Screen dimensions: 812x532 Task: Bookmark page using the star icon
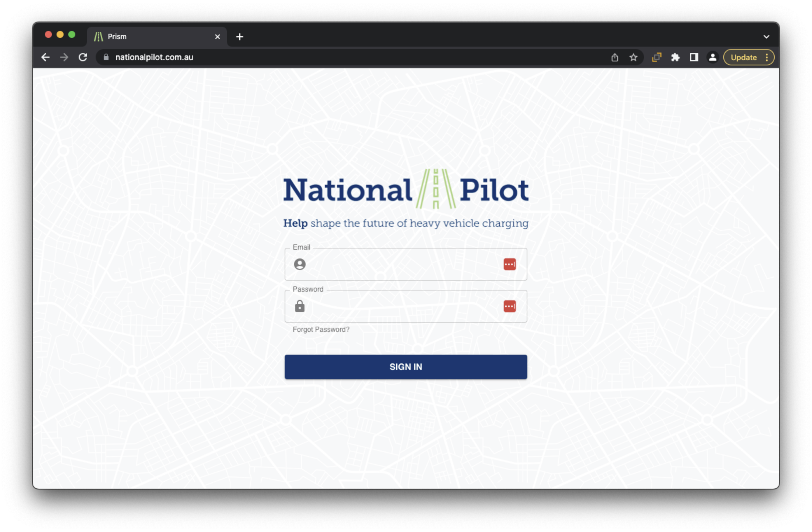(633, 57)
